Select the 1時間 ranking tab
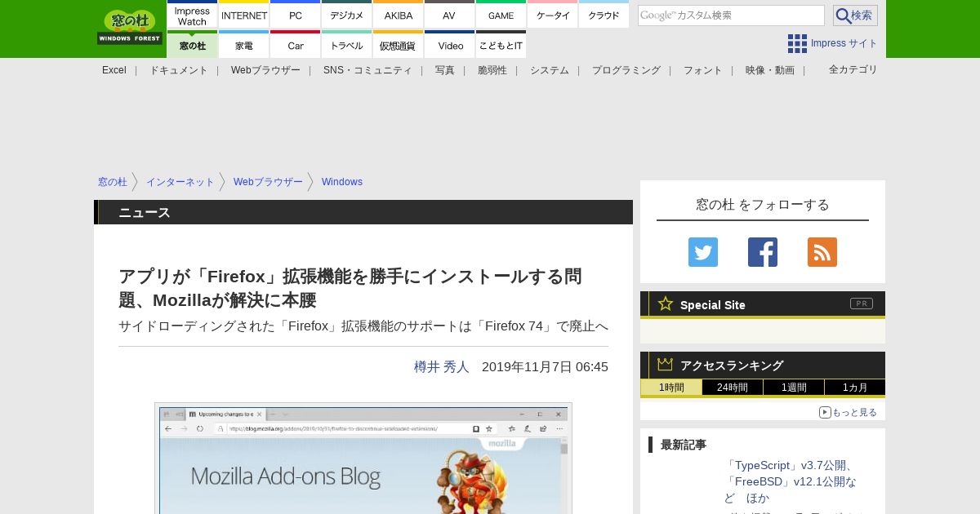 (x=671, y=388)
